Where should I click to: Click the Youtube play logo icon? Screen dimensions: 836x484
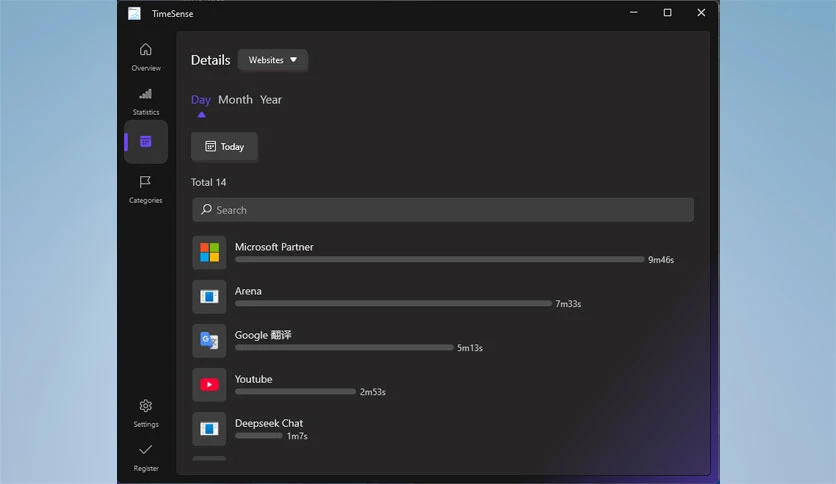pos(209,385)
